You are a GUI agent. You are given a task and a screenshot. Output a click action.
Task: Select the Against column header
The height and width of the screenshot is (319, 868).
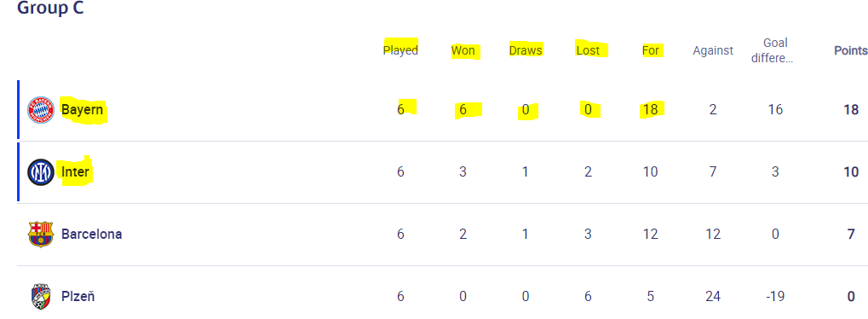(x=713, y=50)
